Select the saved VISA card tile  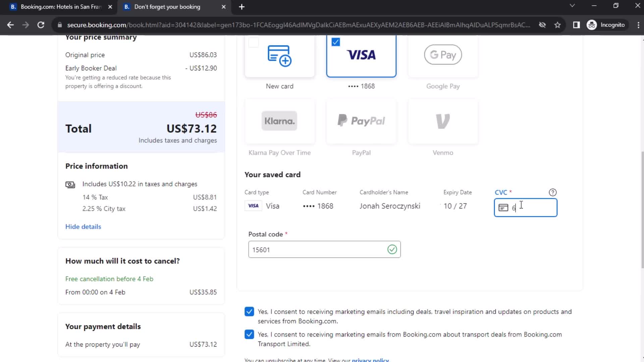361,56
